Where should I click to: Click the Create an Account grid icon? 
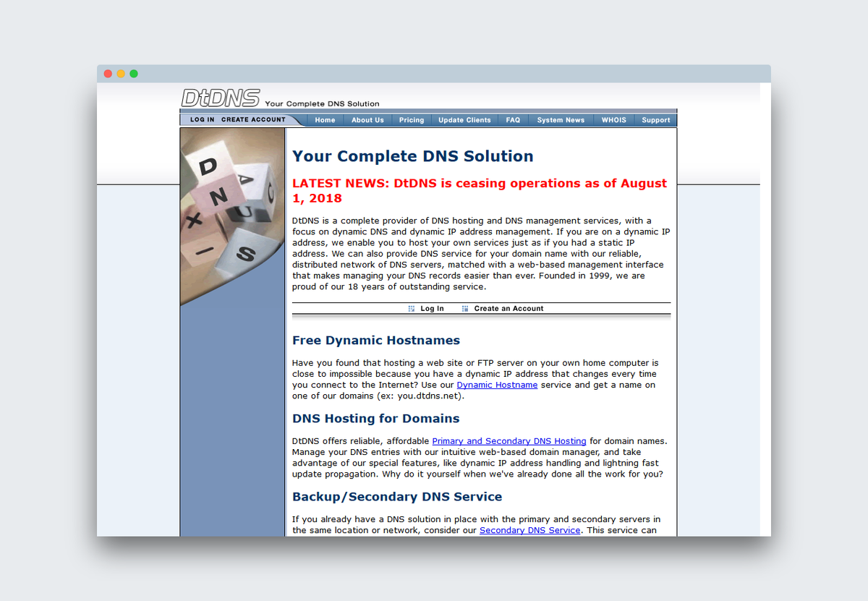(464, 308)
